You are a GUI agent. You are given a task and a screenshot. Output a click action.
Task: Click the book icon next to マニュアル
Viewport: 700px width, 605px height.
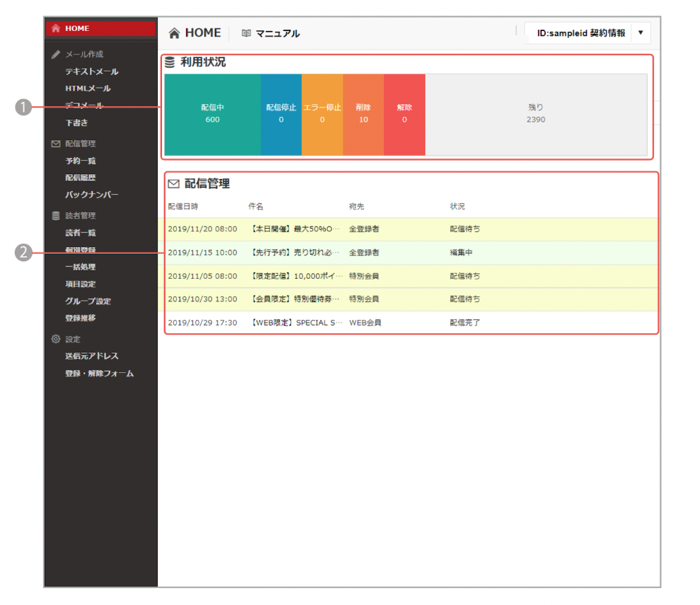[x=246, y=33]
